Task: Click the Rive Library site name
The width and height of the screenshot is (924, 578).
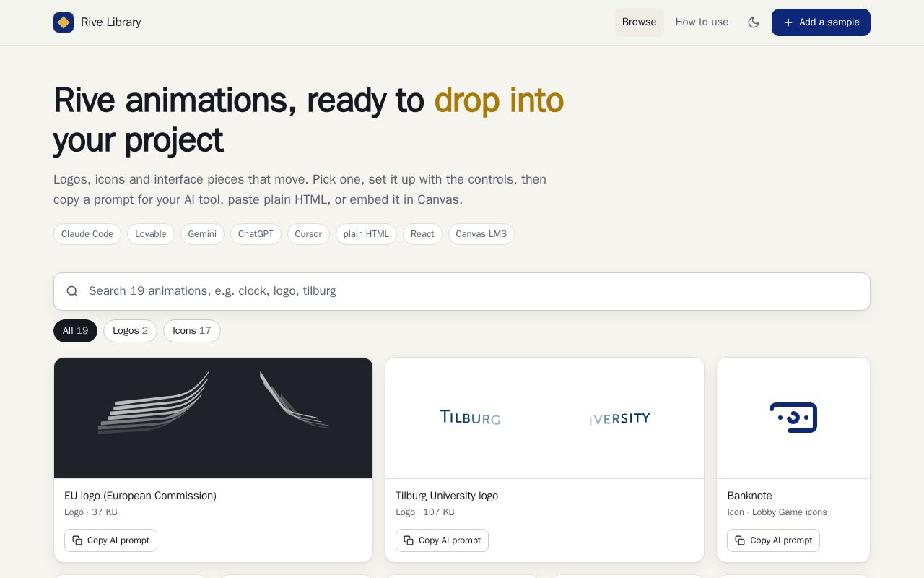Action: [x=111, y=22]
